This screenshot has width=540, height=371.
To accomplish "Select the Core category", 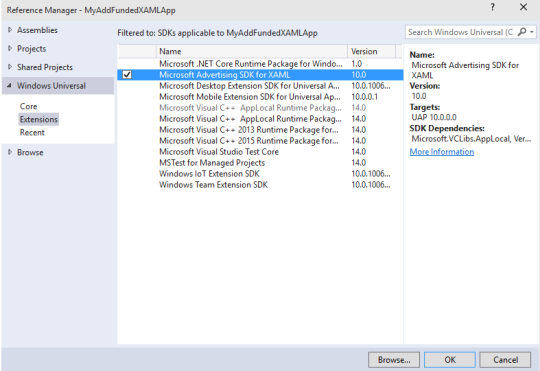I will [28, 106].
